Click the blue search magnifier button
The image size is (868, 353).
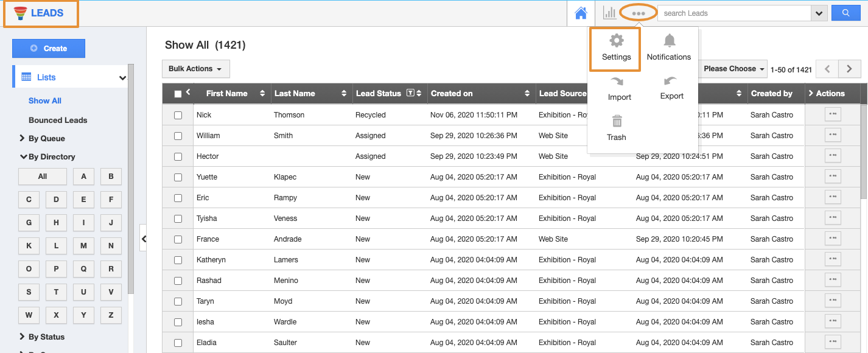[845, 13]
